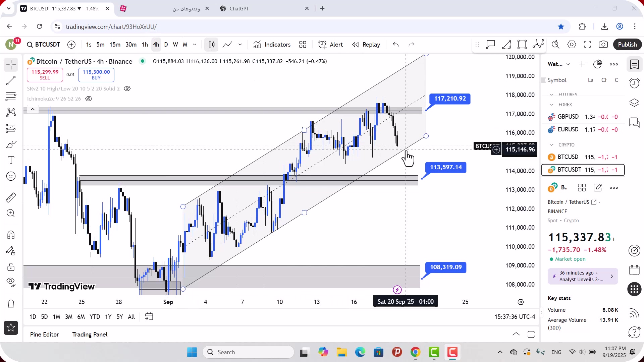Open Chrome from the Windows taskbar
Image resolution: width=644 pixels, height=362 pixels.
pyautogui.click(x=415, y=352)
